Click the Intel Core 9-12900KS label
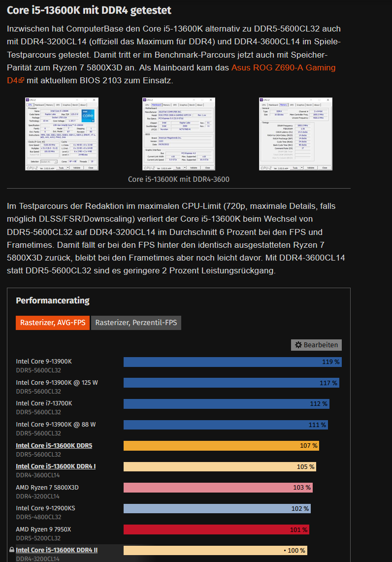 point(45,508)
